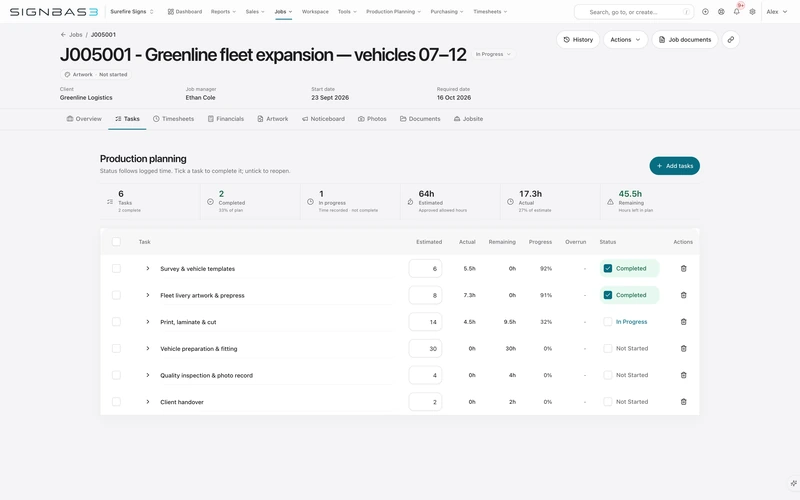Open the Reports menu
Viewport: 800px width, 500px height.
pos(223,12)
